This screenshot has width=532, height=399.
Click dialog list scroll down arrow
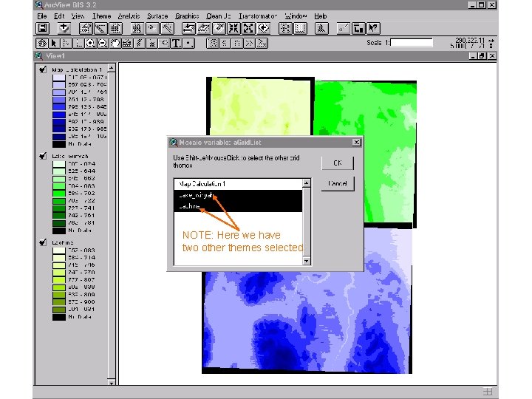point(307,261)
